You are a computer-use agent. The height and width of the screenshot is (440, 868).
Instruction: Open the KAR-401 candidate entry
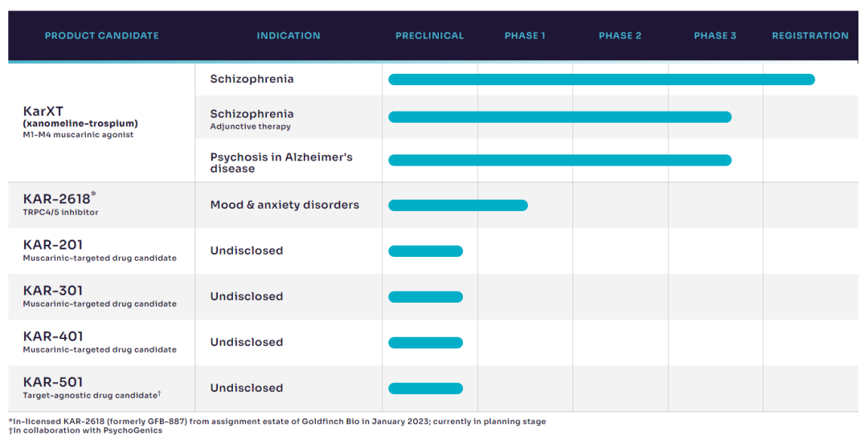[x=53, y=336]
